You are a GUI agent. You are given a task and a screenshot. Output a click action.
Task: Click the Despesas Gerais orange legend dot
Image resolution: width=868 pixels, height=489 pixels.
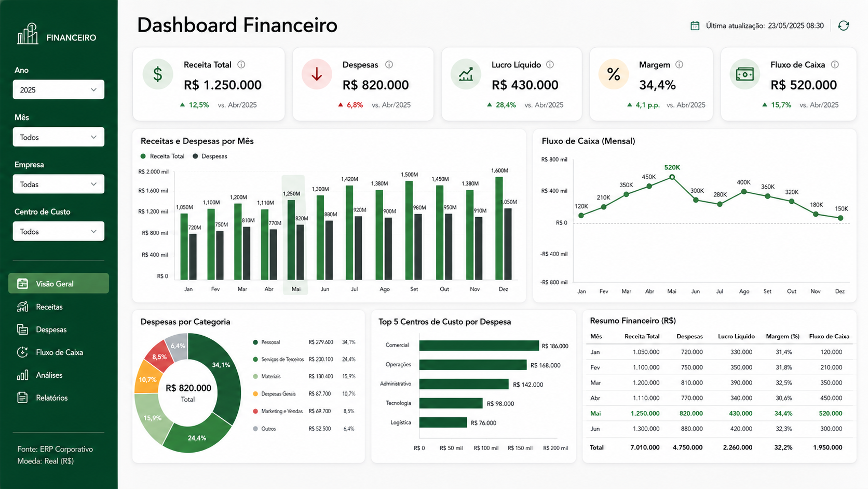point(255,394)
